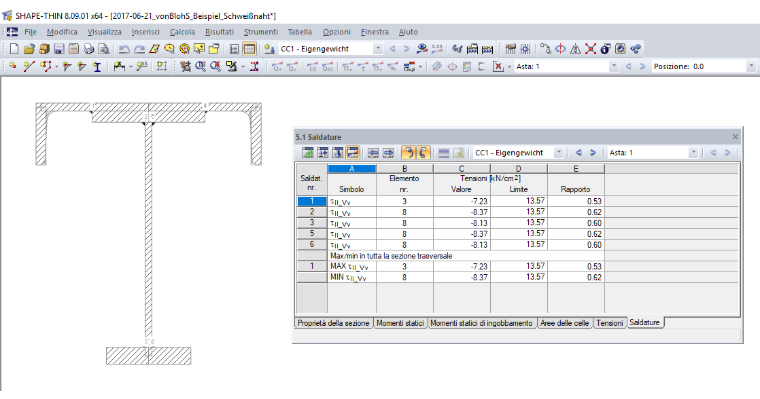760x399 pixels.
Task: Open Asta: 1 dropdown in Saldature panel
Action: coord(693,153)
